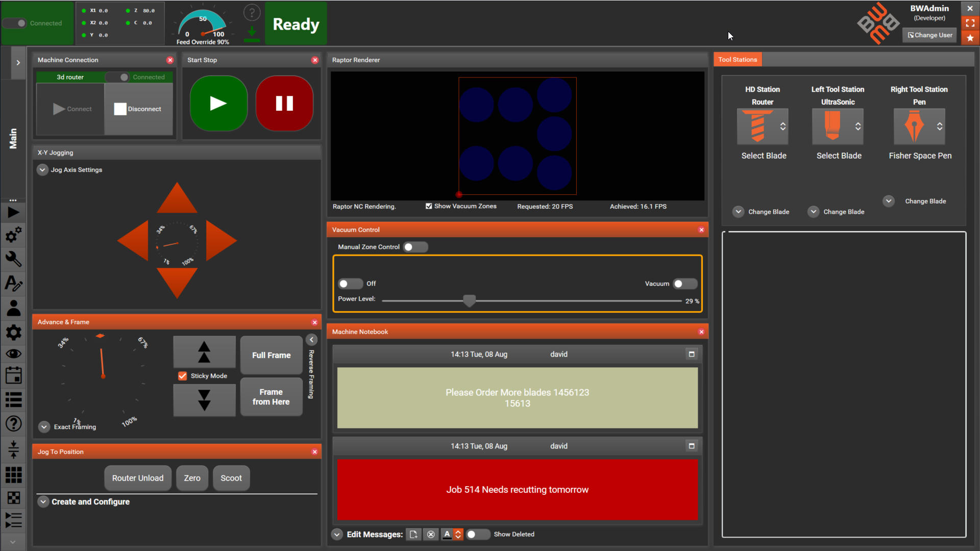This screenshot has width=980, height=551.
Task: Click the HD Station Router tool icon
Action: click(757, 126)
